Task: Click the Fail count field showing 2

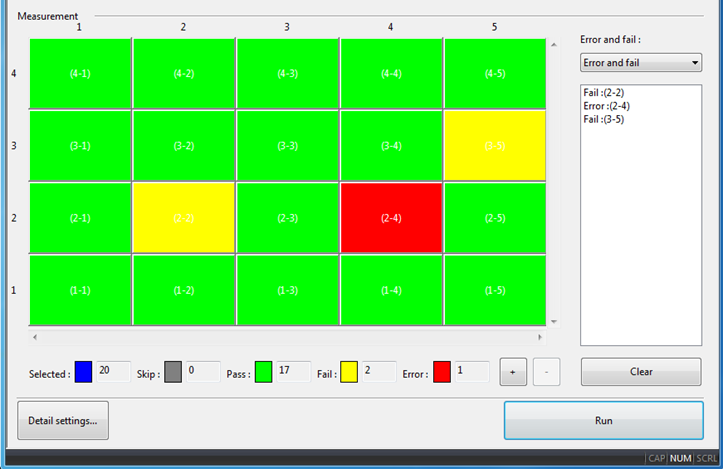Action: pyautogui.click(x=379, y=371)
